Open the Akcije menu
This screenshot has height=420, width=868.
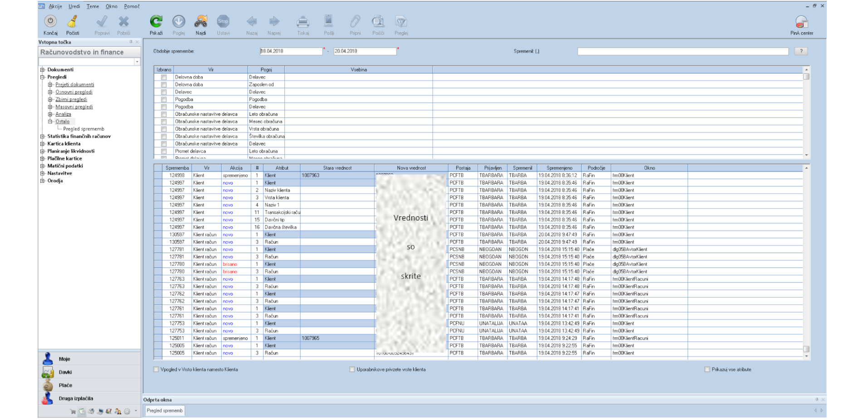pos(55,6)
